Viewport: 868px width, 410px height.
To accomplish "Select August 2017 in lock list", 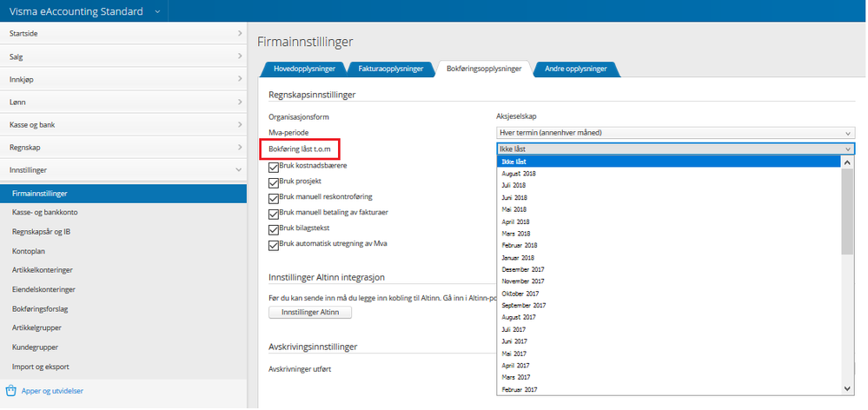I will point(669,318).
